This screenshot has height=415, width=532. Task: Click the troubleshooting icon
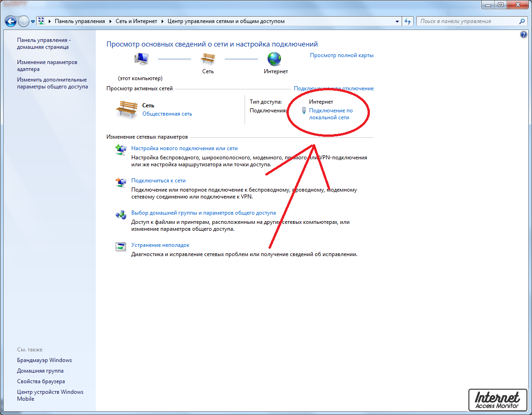click(120, 247)
